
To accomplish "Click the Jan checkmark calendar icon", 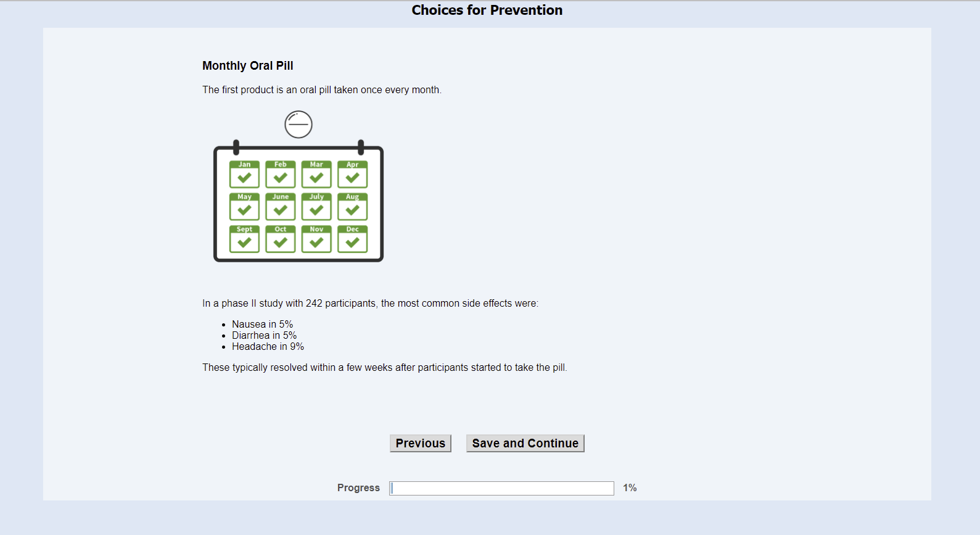I will pyautogui.click(x=244, y=175).
